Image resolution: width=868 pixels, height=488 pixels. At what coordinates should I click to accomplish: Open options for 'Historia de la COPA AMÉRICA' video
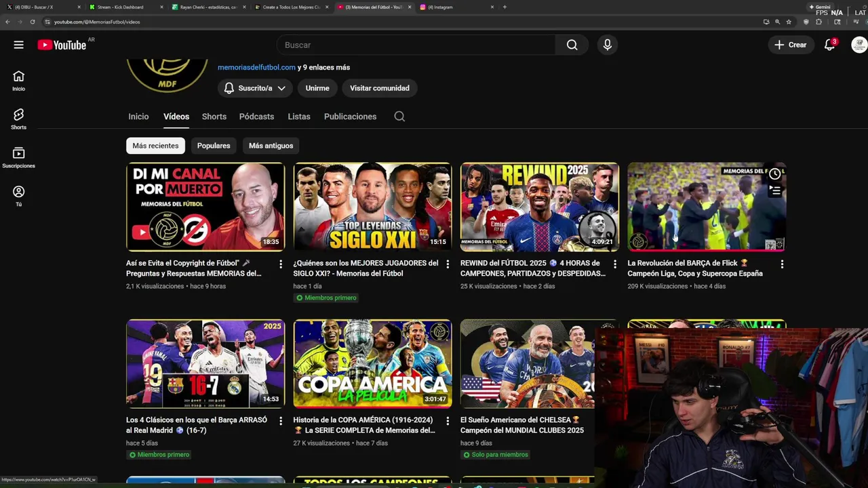click(447, 421)
